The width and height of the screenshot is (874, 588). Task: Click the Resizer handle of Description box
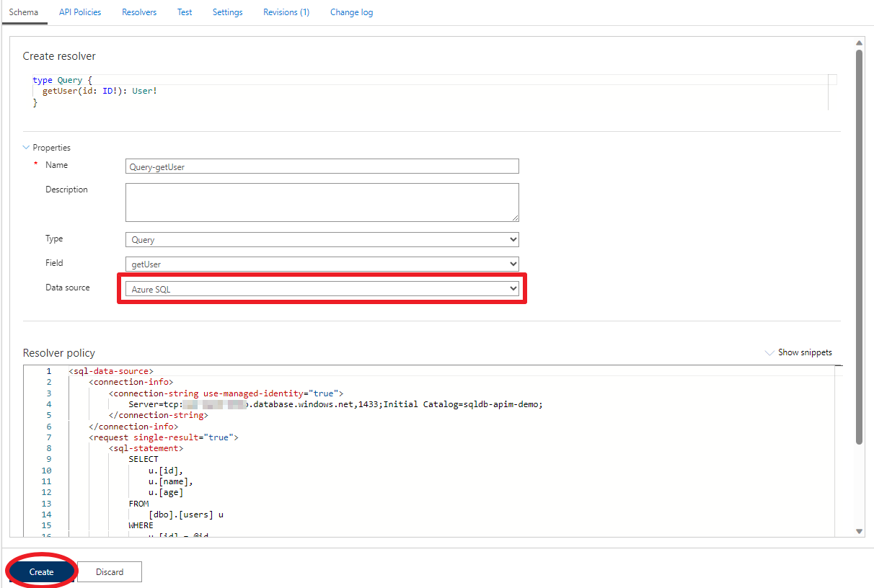[516, 218]
